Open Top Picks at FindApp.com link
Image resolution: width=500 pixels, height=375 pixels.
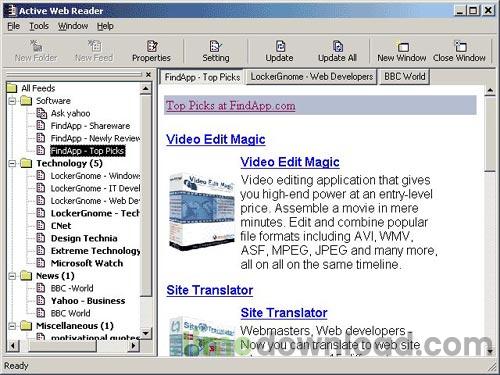[231, 106]
